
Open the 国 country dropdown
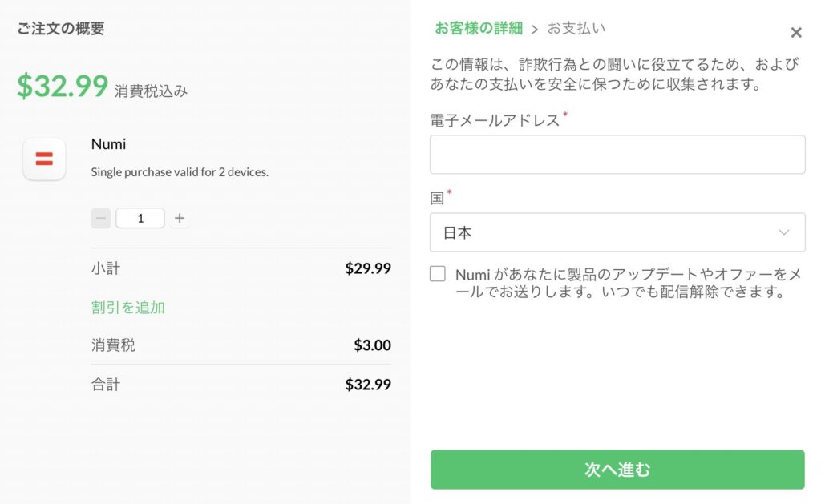tap(617, 232)
